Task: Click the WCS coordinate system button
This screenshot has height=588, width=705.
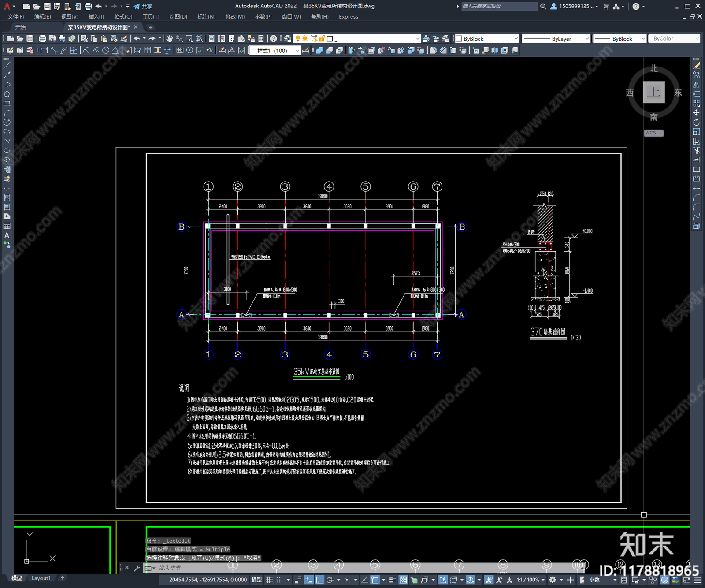Action: pyautogui.click(x=654, y=133)
